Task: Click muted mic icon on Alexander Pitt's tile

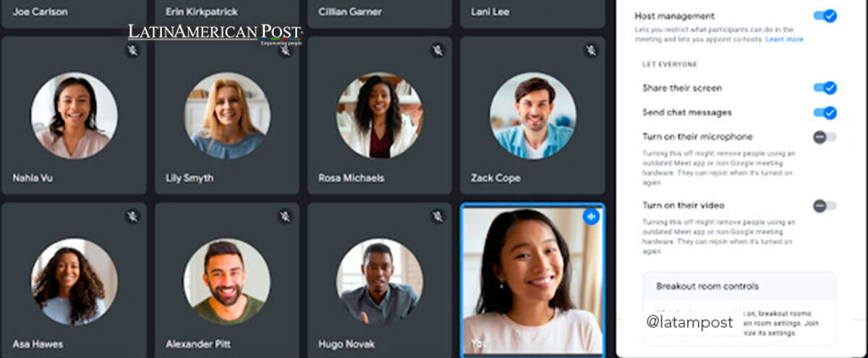Action: [x=285, y=216]
